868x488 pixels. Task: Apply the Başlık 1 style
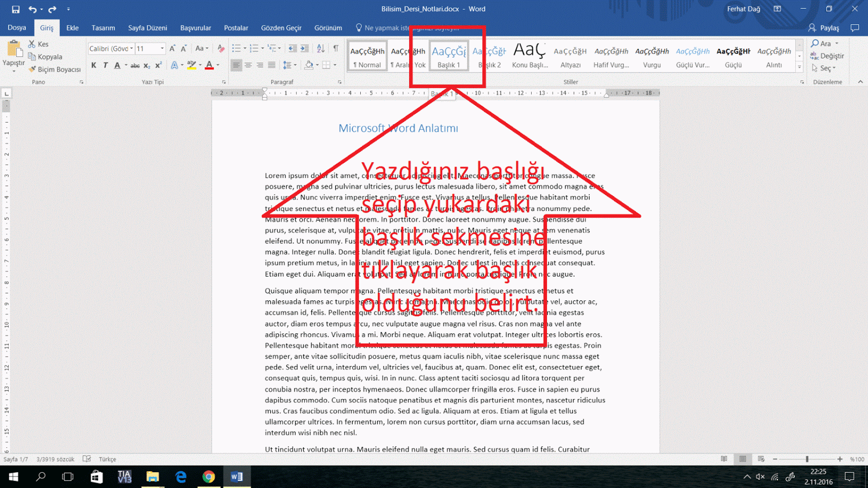pyautogui.click(x=448, y=55)
